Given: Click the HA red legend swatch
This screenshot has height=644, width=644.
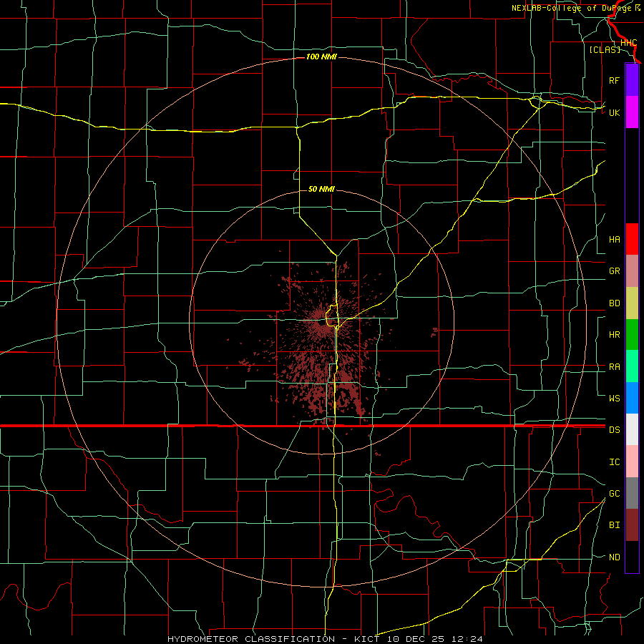Looking at the screenshot, I should (632, 239).
